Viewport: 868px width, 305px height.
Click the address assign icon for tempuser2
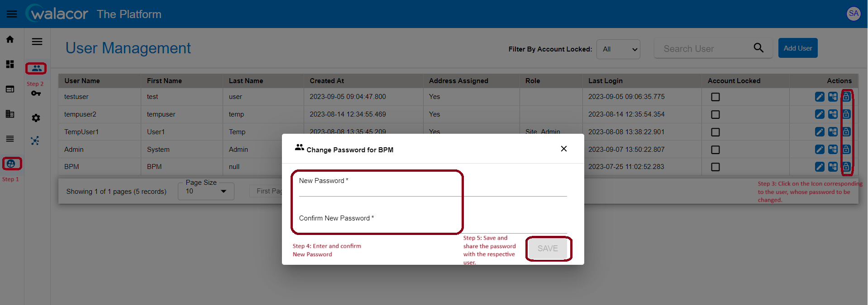click(833, 114)
